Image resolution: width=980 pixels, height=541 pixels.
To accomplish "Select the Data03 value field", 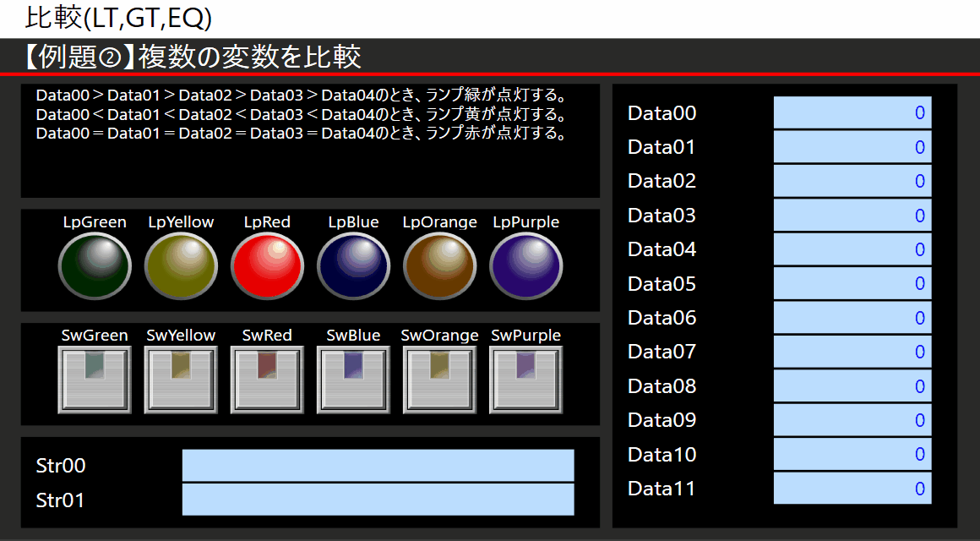I will 852,216.
